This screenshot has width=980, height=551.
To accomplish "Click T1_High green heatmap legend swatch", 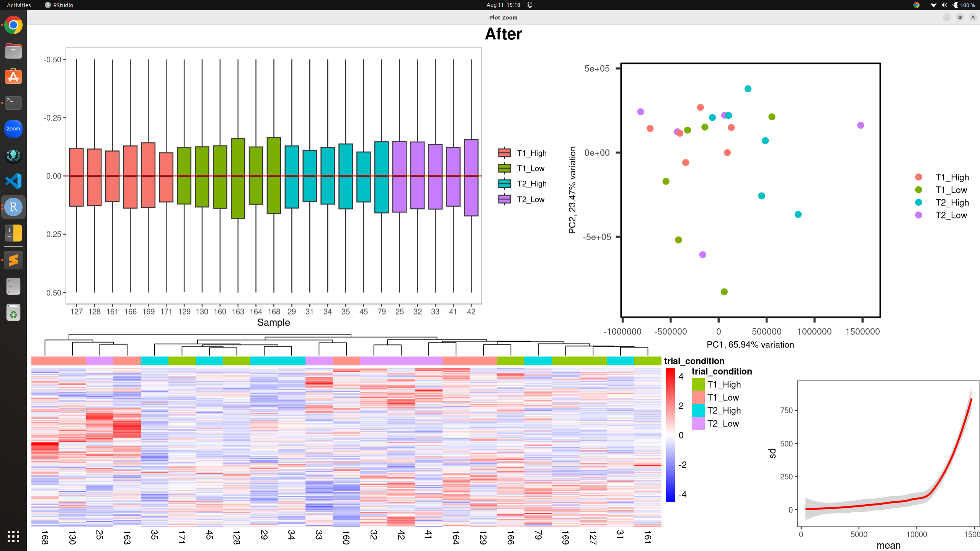I will coord(698,384).
